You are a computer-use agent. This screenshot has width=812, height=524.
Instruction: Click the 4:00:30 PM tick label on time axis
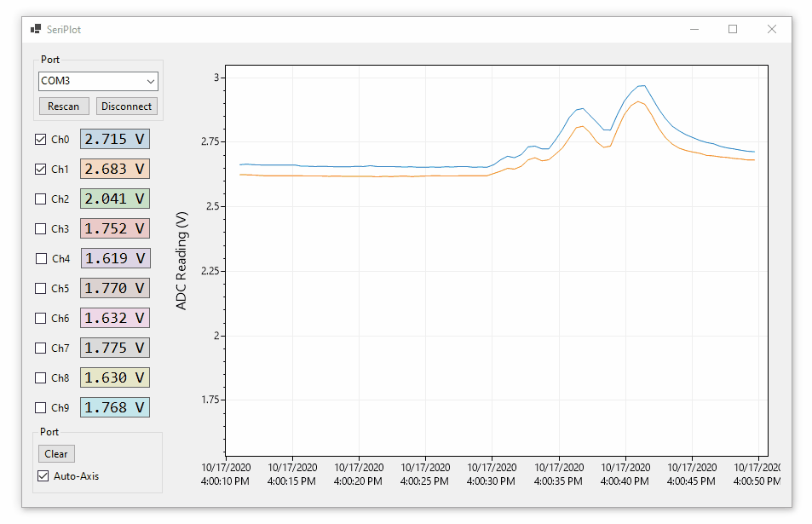tap(492, 474)
